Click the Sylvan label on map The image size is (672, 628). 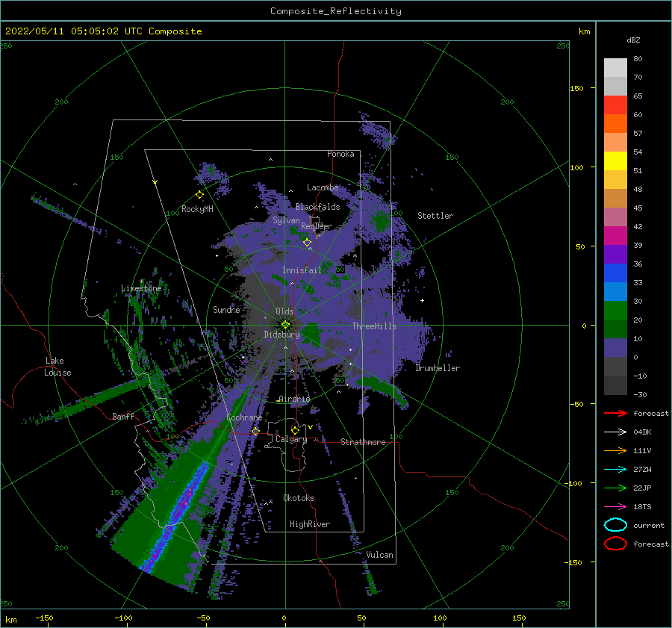click(286, 220)
